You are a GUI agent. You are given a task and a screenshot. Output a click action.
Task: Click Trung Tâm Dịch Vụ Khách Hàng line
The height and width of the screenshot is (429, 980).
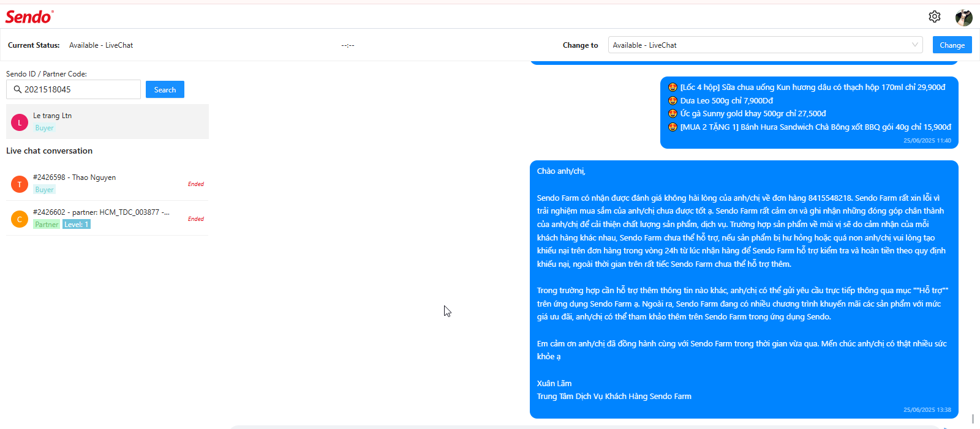pos(614,396)
